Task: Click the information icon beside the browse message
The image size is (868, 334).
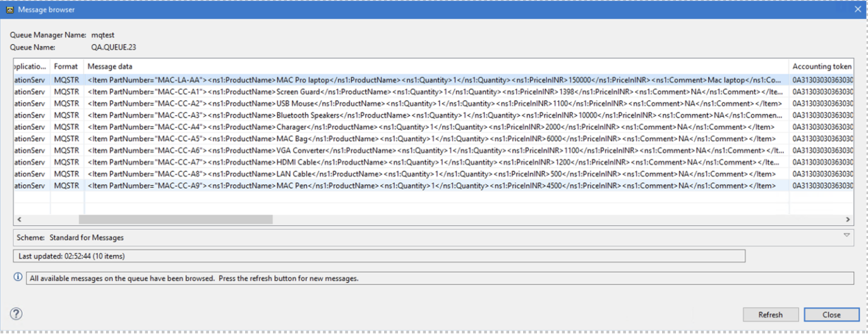Action: (18, 278)
